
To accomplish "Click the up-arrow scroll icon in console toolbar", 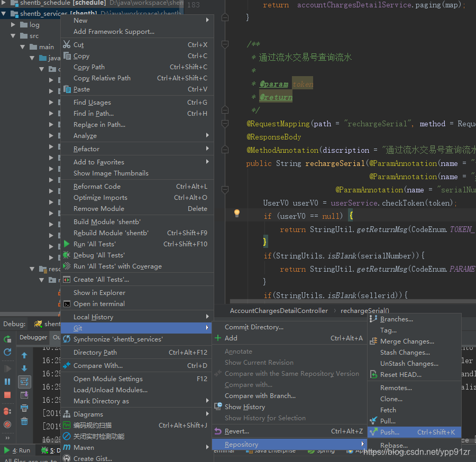I will pyautogui.click(x=24, y=355).
